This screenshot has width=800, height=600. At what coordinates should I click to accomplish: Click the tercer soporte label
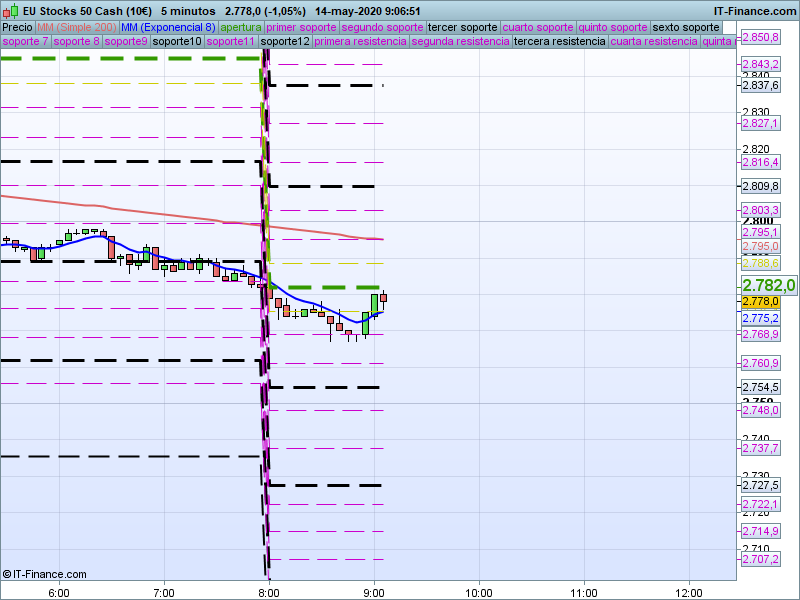(462, 28)
